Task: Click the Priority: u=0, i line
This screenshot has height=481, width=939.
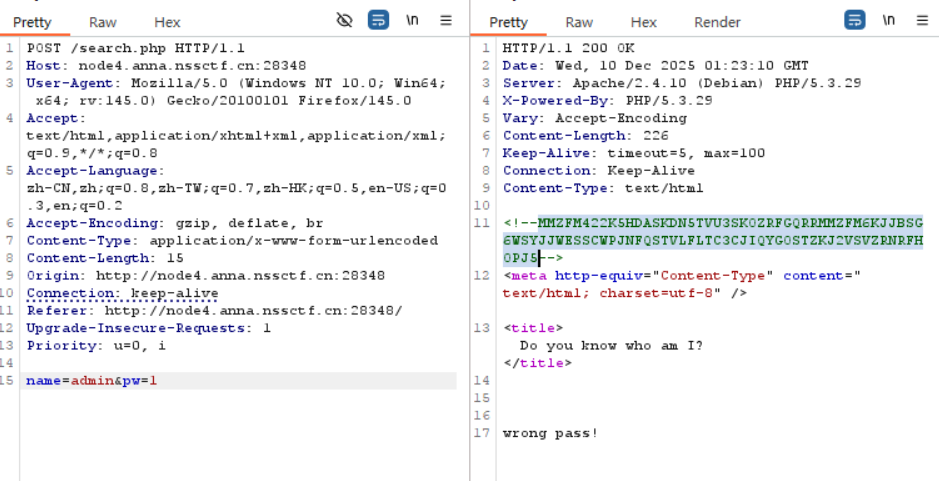Action: pos(96,346)
